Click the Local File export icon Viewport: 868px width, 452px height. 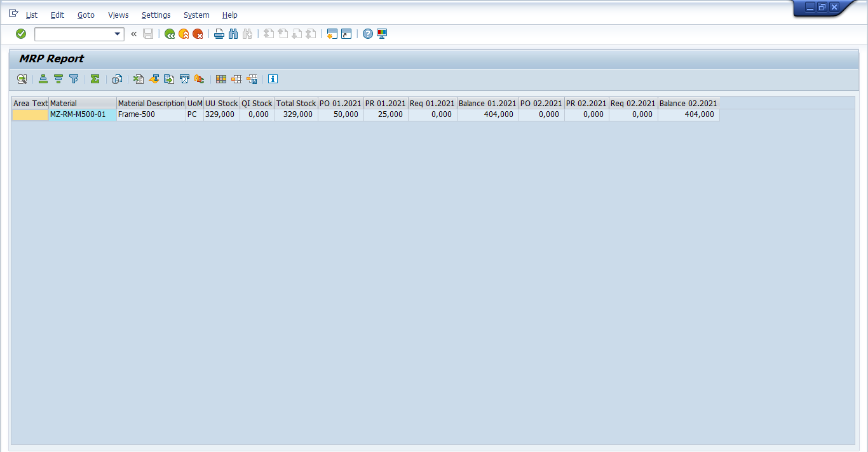169,79
